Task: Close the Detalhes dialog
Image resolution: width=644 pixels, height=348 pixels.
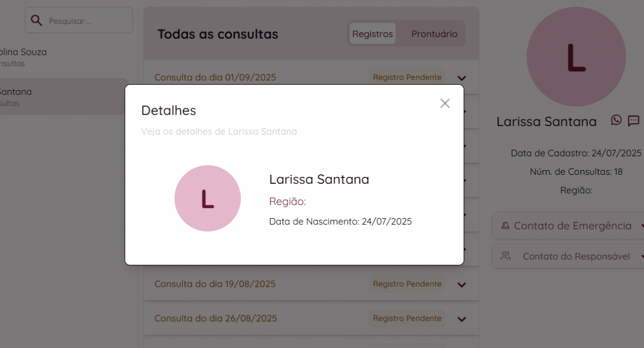Action: [x=445, y=103]
